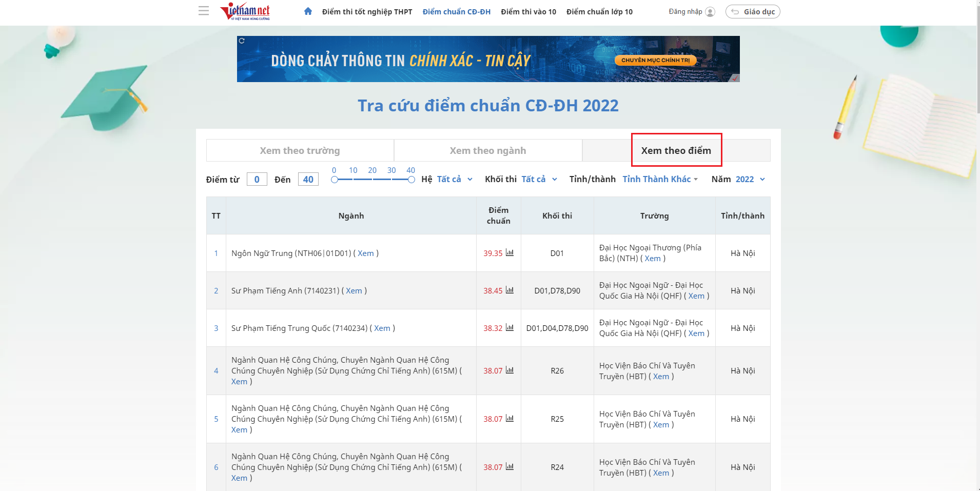Open chart icon next to score 39.35
Image resolution: width=980 pixels, height=491 pixels.
tap(509, 252)
